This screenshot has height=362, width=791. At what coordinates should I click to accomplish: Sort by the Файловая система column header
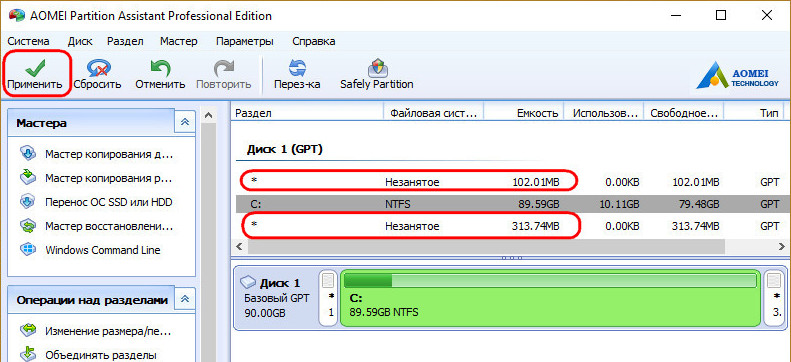[x=433, y=113]
